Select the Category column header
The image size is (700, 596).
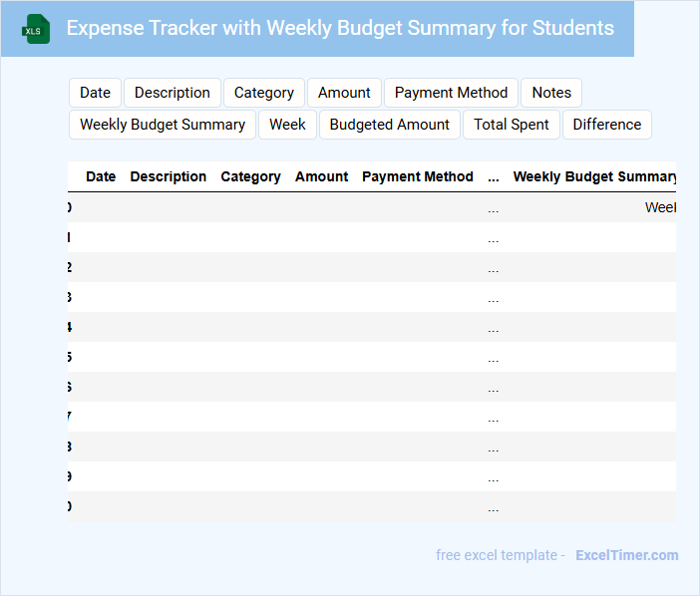[x=251, y=176]
